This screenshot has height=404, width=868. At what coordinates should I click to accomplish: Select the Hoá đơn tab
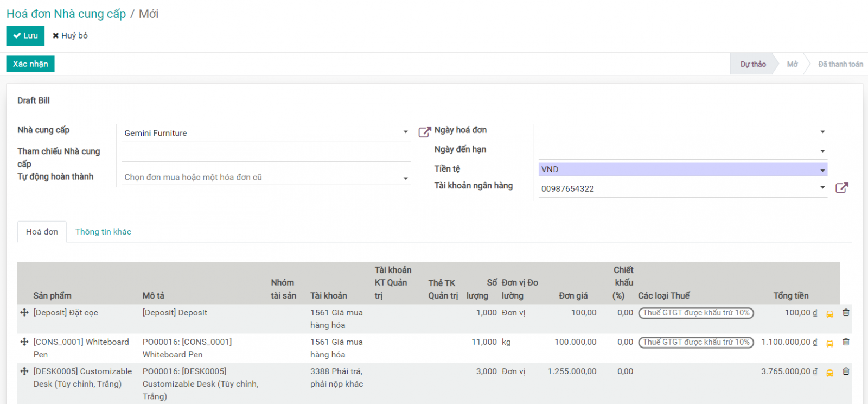click(42, 232)
